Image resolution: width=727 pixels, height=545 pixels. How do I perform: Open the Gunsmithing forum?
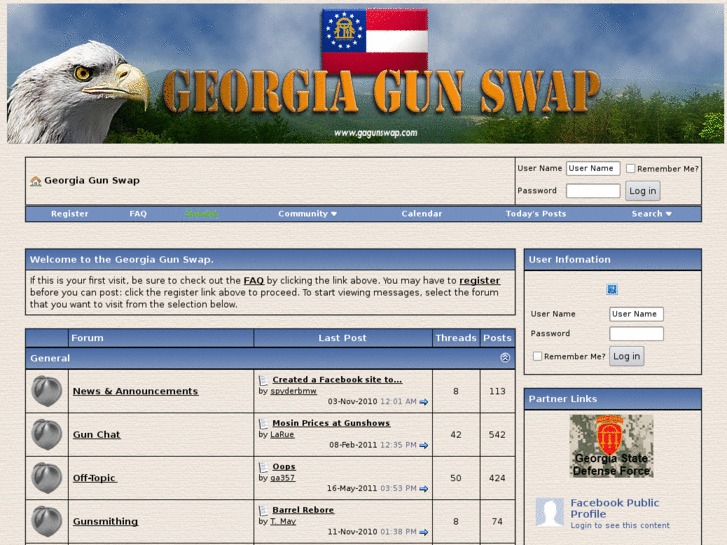105,521
